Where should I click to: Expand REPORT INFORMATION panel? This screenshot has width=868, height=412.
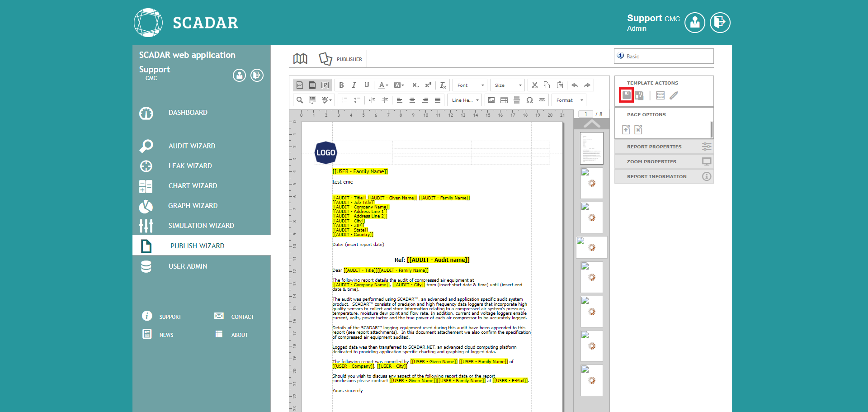coord(664,176)
